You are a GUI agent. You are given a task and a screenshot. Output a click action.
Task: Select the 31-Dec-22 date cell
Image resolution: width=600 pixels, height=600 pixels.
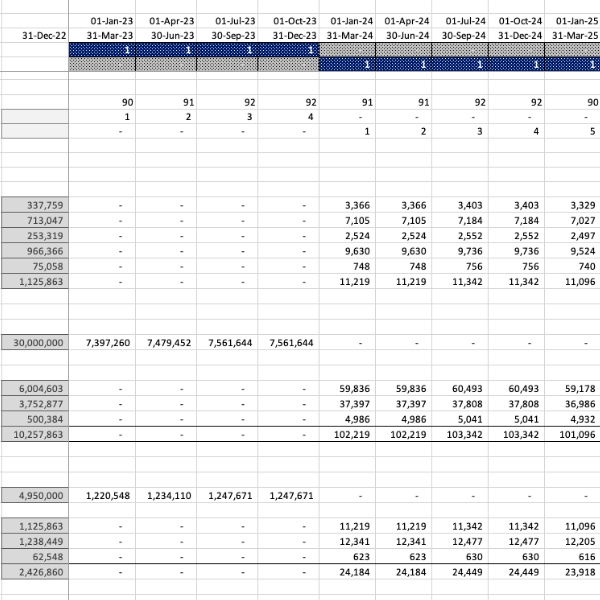click(34, 35)
